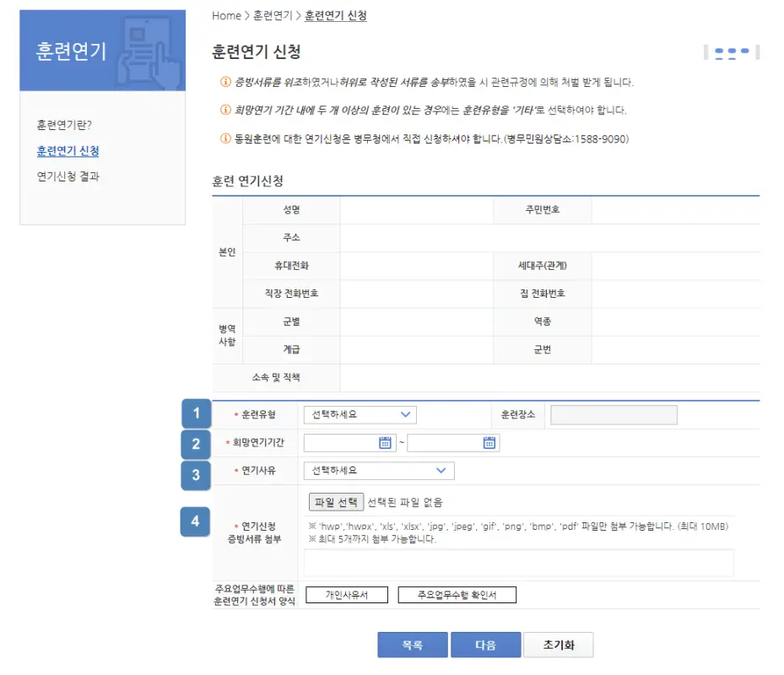Download the 개인사유서 form
Image resolution: width=784 pixels, height=675 pixels.
click(x=346, y=594)
